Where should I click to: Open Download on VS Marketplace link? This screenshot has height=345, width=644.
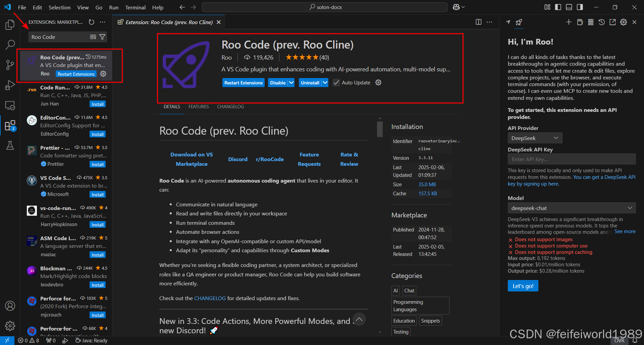coord(192,159)
